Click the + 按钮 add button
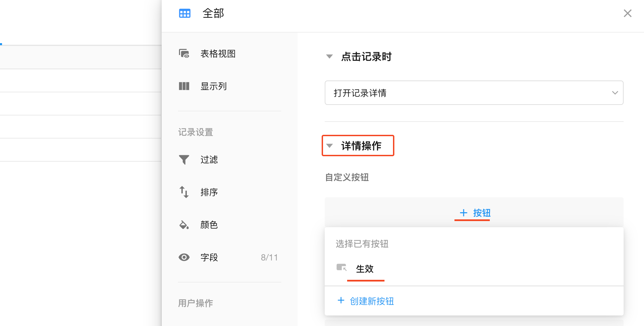The height and width of the screenshot is (326, 644). pyautogui.click(x=475, y=213)
